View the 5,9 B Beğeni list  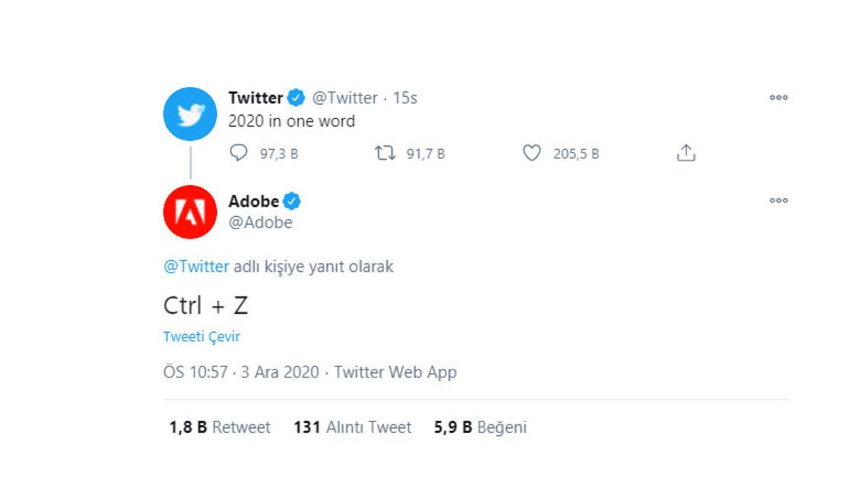(480, 427)
